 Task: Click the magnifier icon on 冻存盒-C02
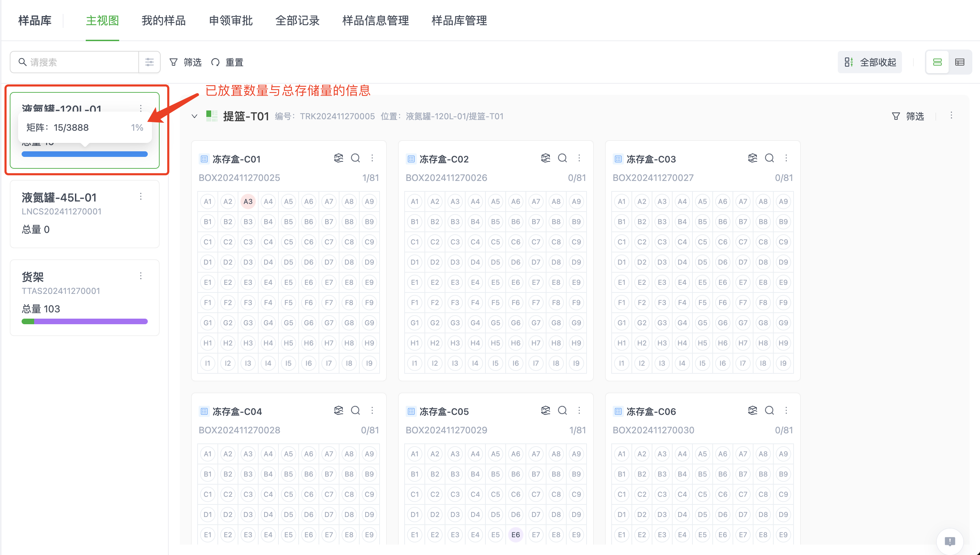(x=562, y=158)
